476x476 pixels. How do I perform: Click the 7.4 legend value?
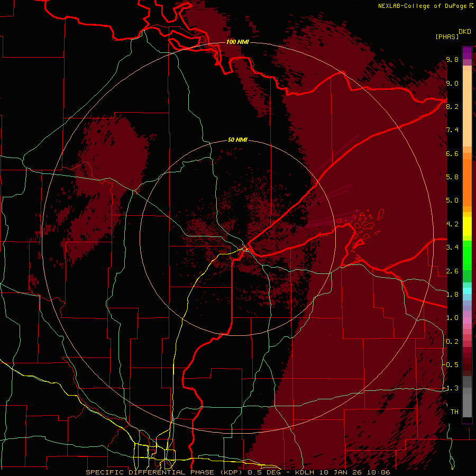pyautogui.click(x=452, y=130)
